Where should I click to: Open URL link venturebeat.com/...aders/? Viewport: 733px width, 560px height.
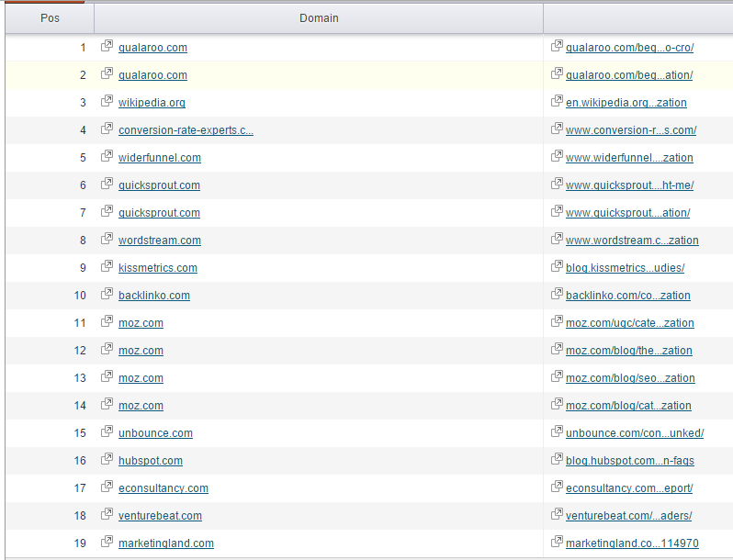coord(629,516)
